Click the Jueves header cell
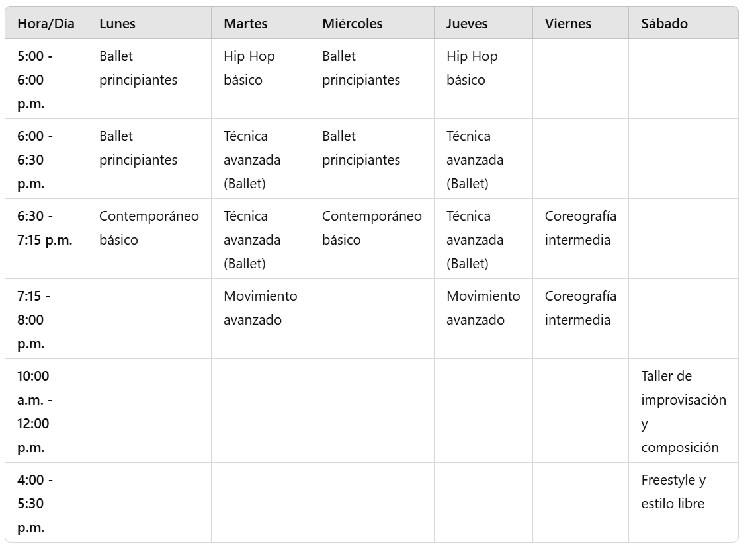 483,23
